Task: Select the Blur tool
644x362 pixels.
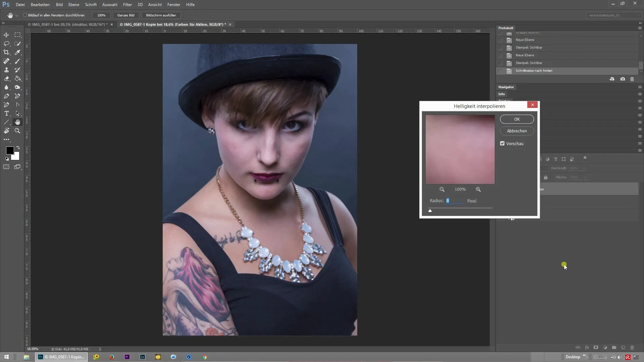Action: [x=6, y=87]
